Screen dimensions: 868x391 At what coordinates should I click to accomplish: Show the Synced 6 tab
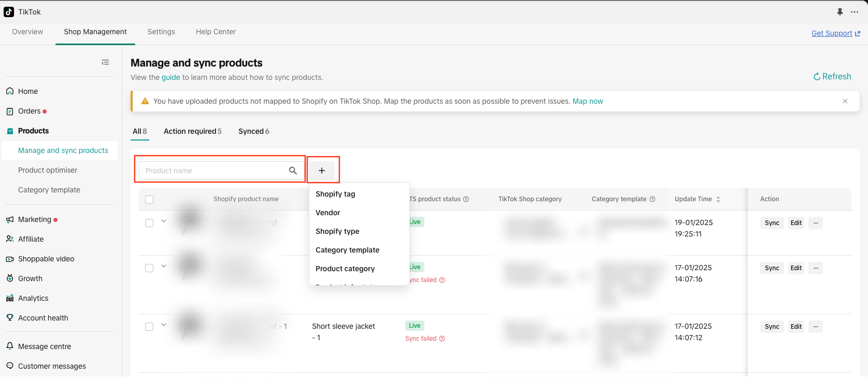254,131
